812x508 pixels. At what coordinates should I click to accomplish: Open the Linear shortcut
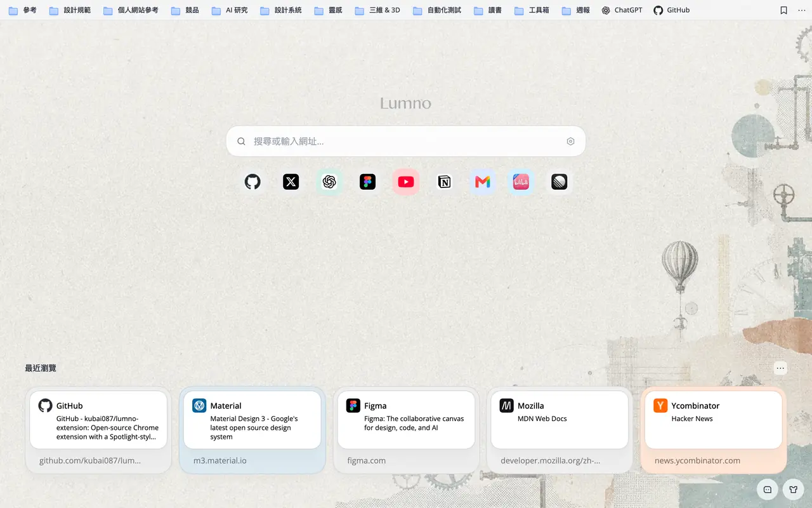560,182
